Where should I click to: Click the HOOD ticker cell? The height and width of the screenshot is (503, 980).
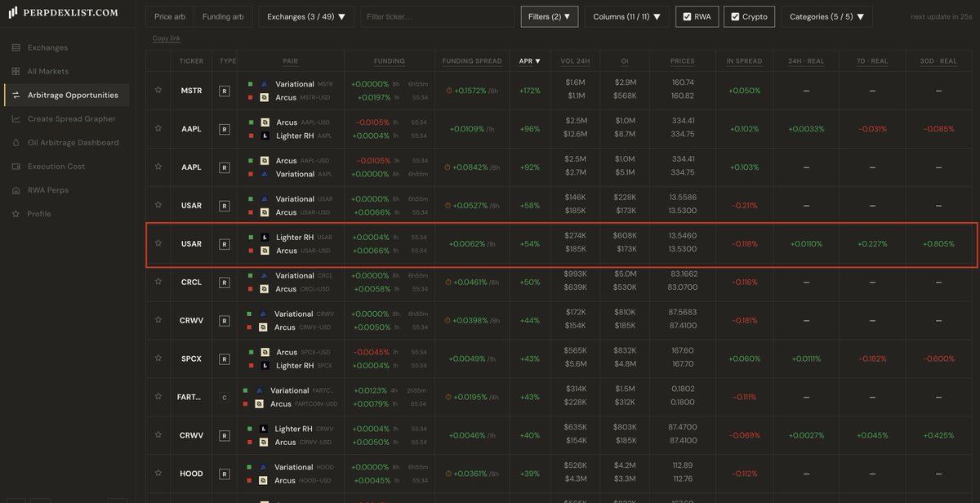[x=191, y=474]
